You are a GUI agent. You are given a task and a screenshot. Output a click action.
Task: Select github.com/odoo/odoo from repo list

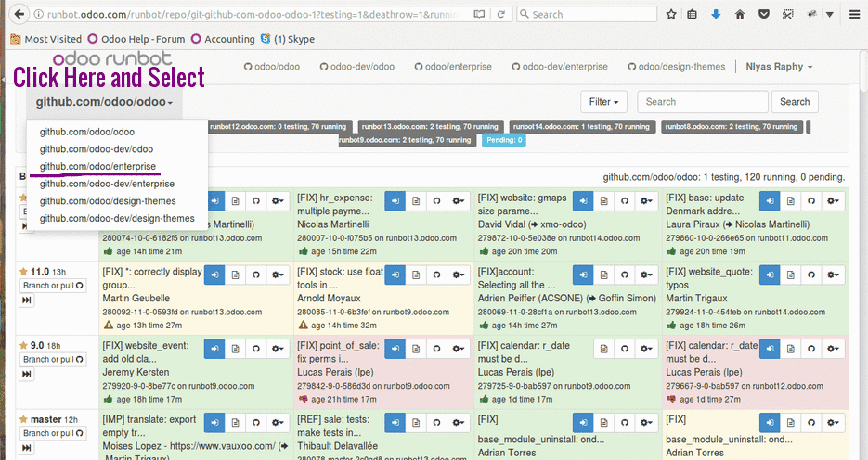[87, 132]
